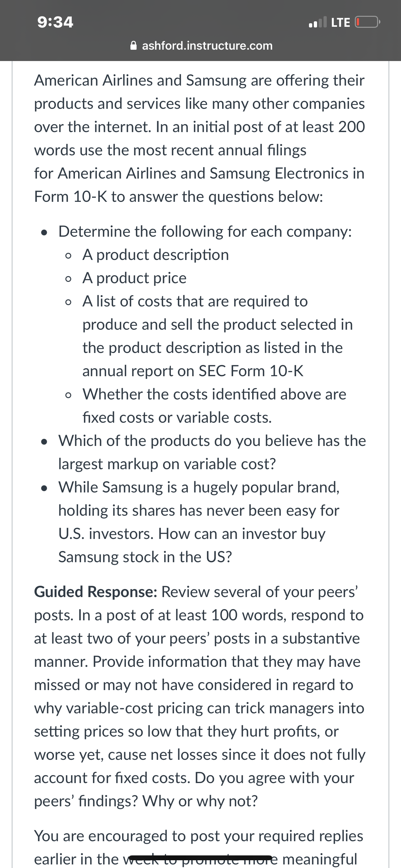Tap the 'Do you agree with your' sentence
This screenshot has height=868, width=401.
click(274, 778)
